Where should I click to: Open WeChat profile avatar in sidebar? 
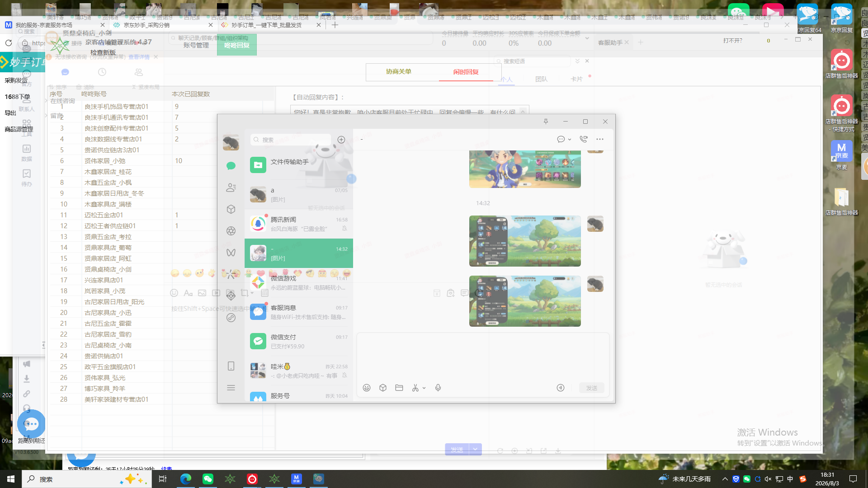pos(231,143)
